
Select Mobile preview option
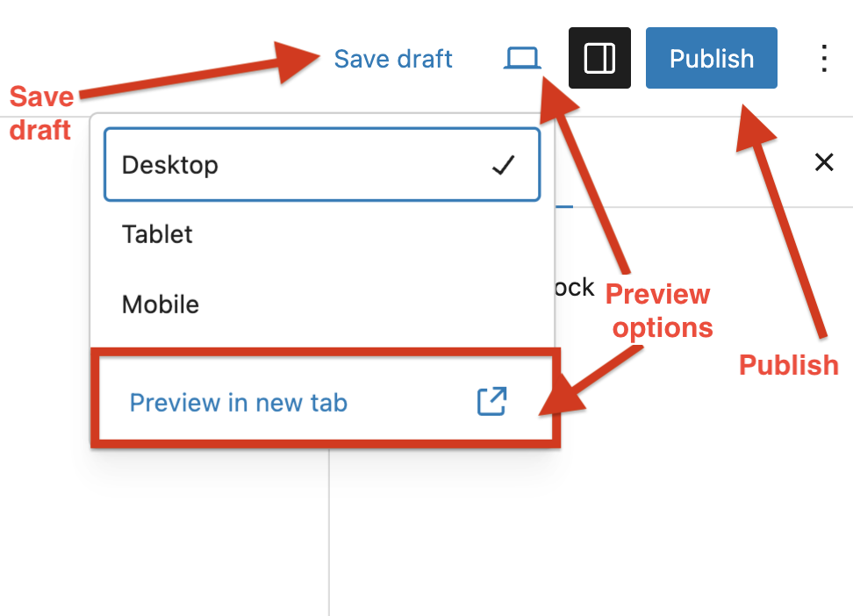(322, 304)
